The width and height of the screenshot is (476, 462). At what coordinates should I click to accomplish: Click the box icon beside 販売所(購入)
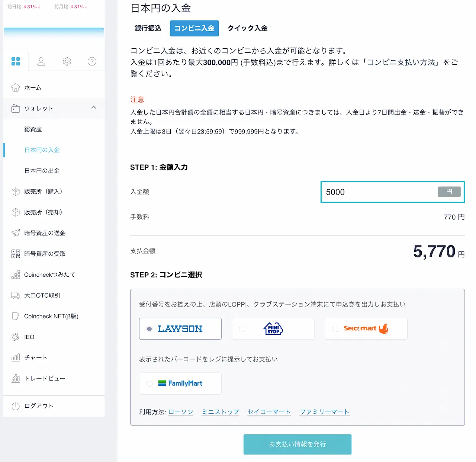[16, 192]
